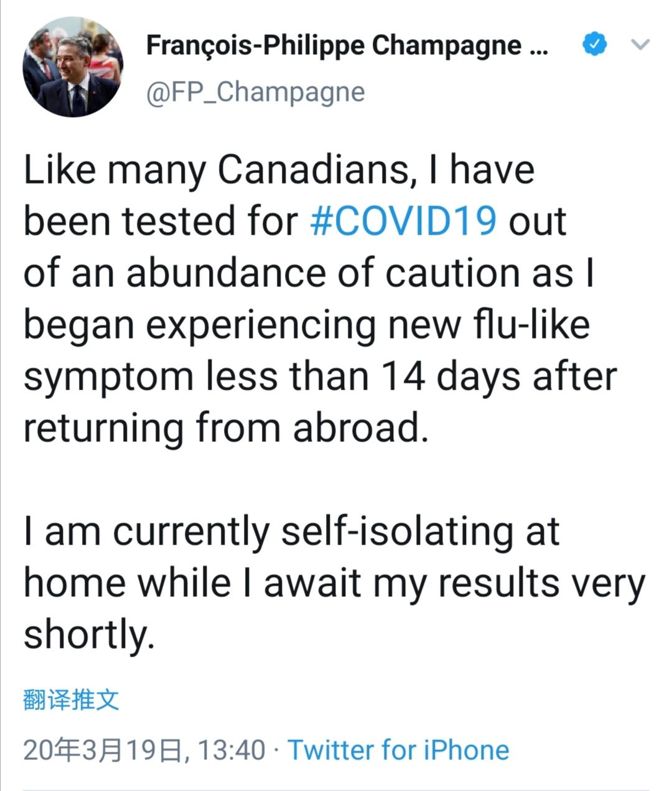Tap the "returning from abroad." line
The width and height of the screenshot is (672, 791).
coord(226,428)
